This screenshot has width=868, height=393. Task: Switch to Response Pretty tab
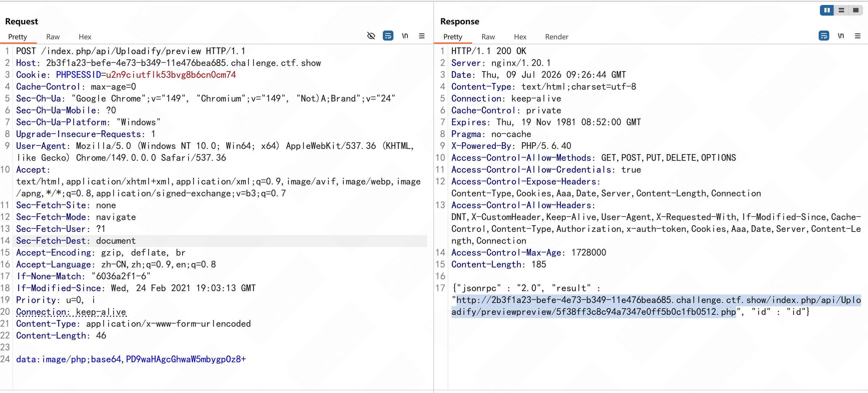(452, 37)
